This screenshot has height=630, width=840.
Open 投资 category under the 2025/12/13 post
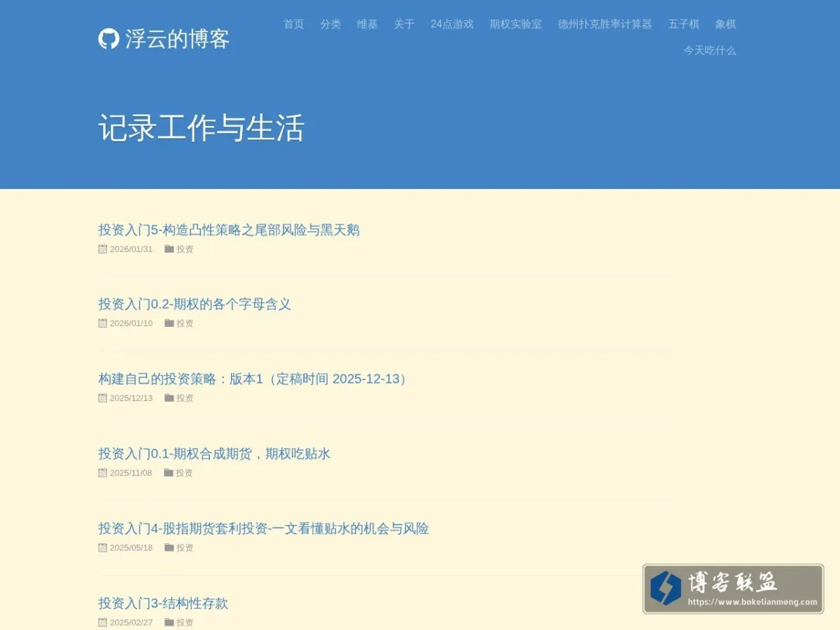point(185,398)
